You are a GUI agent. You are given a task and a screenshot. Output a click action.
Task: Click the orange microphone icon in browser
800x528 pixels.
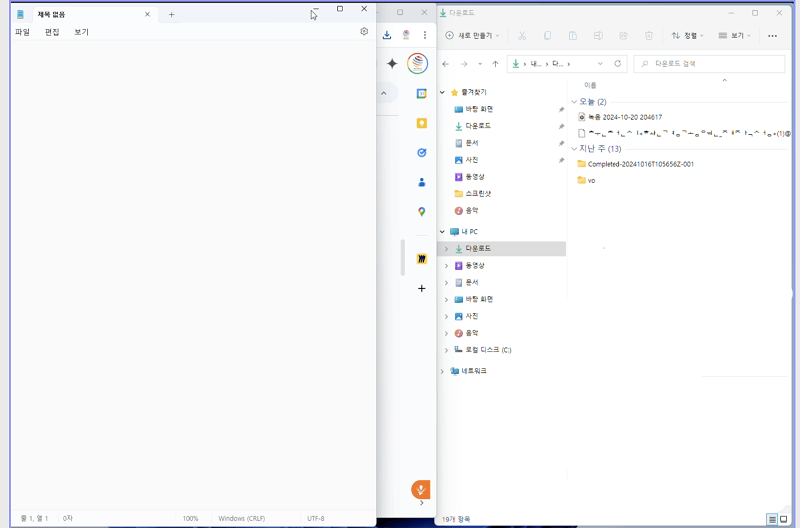[420, 490]
